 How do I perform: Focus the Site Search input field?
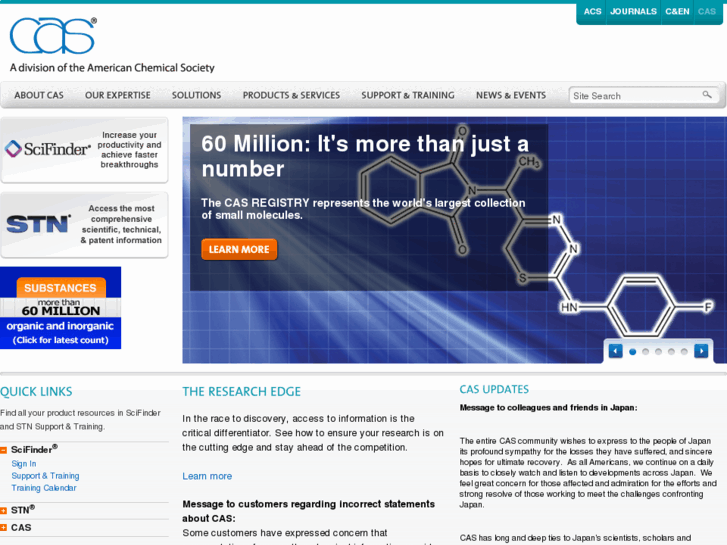636,96
